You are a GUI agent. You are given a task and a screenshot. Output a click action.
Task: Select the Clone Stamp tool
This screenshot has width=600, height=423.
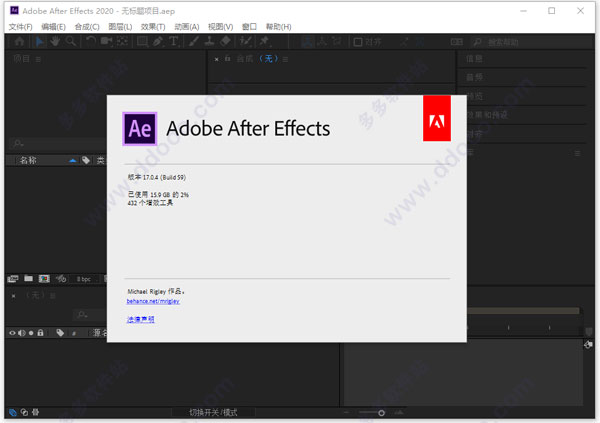(x=209, y=41)
